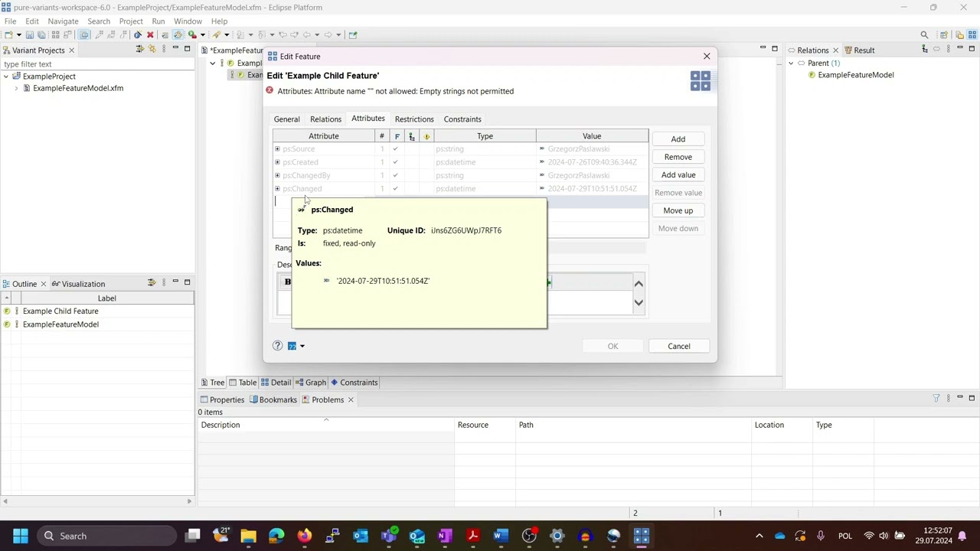Open the Back history dropdown arrow
Viewport: 980px width, 551px height.
315,34
